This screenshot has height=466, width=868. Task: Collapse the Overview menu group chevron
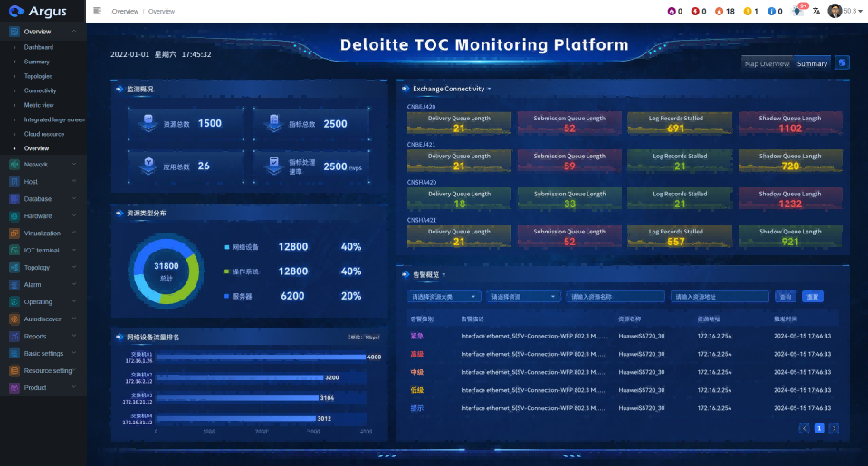tap(74, 32)
